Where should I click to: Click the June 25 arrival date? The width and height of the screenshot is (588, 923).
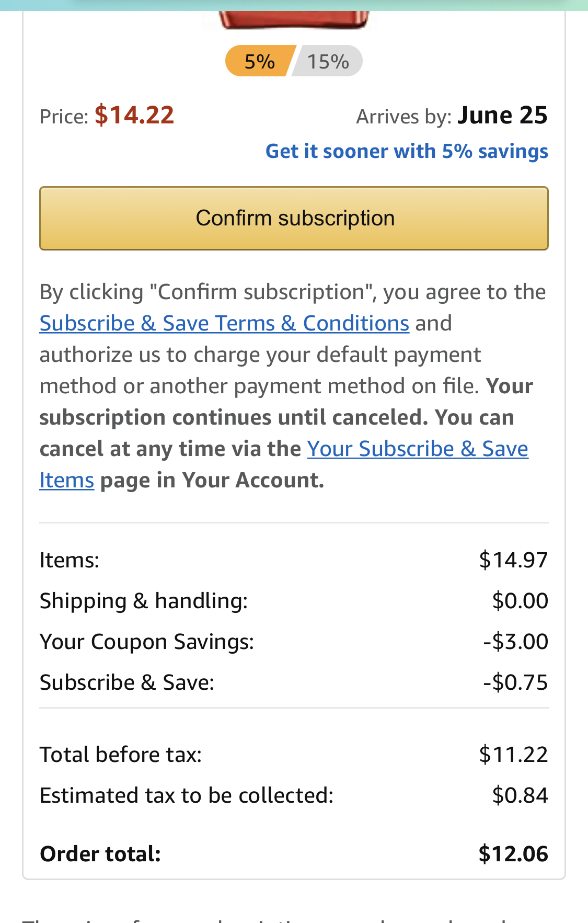[502, 115]
